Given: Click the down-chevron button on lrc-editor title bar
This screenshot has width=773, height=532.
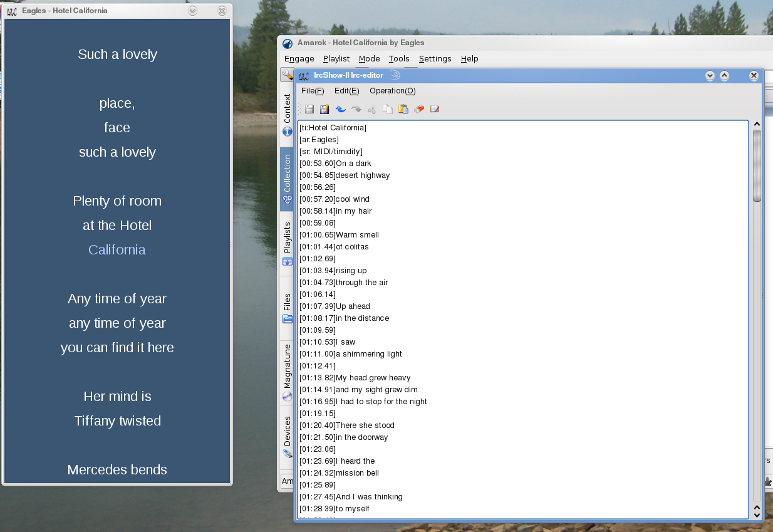Looking at the screenshot, I should click(710, 76).
